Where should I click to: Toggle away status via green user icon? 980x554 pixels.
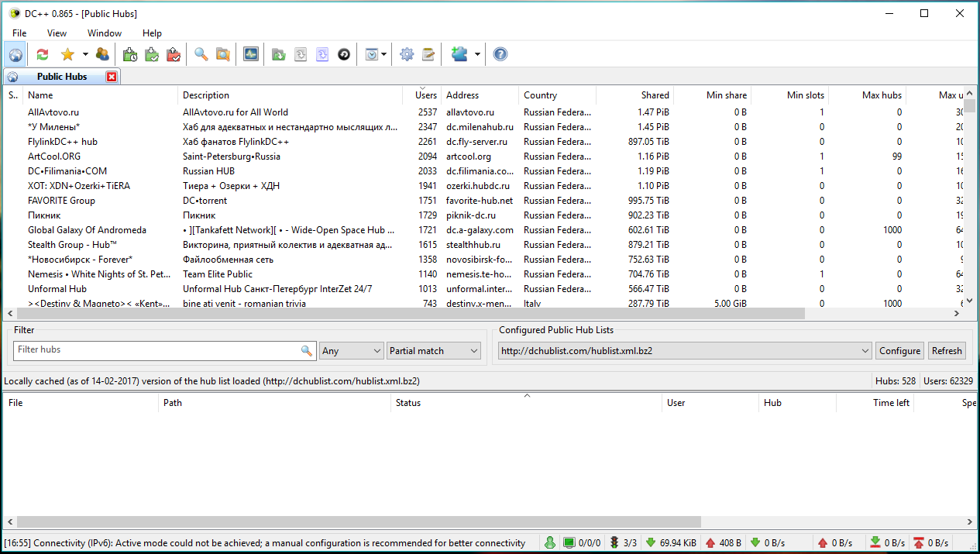point(549,543)
